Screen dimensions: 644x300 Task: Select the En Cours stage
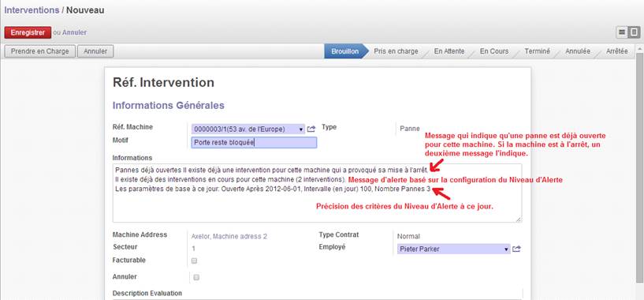coord(494,51)
